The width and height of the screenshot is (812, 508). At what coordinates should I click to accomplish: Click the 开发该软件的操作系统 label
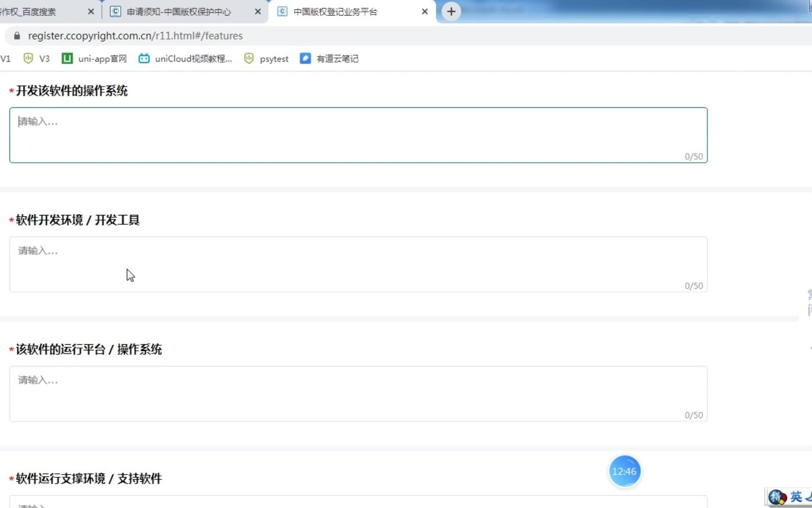72,91
